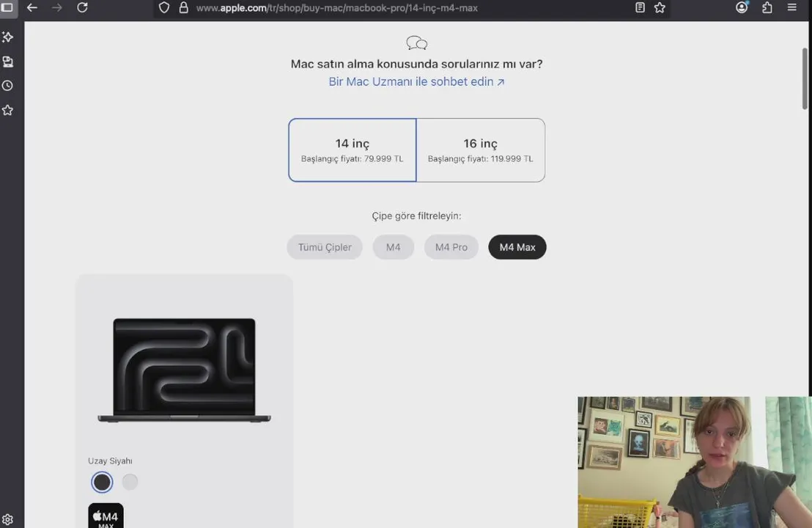Open the synced tabs sidebar icon
Image resolution: width=812 pixels, height=528 pixels.
point(8,62)
